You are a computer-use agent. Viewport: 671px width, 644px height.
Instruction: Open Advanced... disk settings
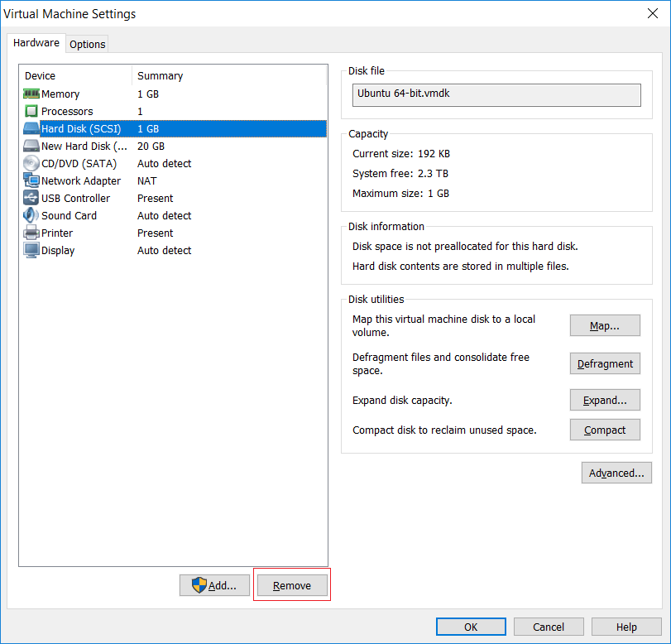pyautogui.click(x=616, y=473)
